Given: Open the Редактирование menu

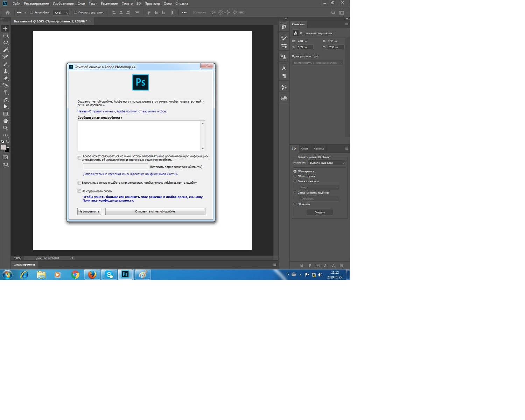Looking at the screenshot, I should [x=36, y=3].
